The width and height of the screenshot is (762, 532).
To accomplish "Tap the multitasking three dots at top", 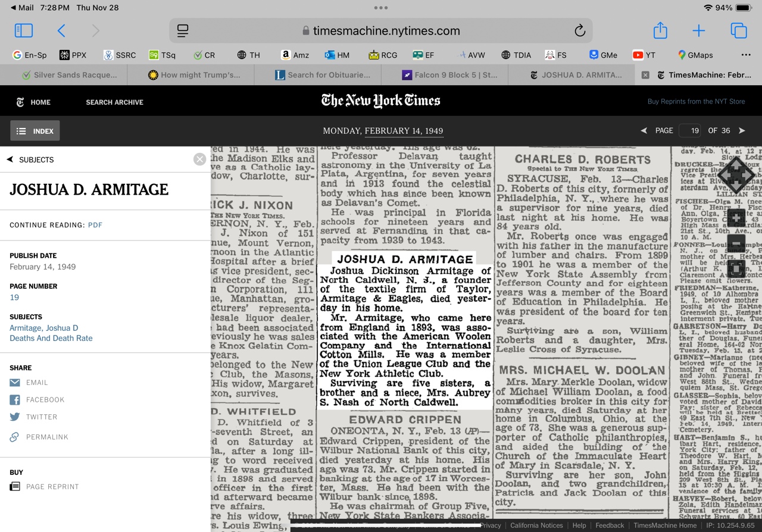I will coord(381,8).
